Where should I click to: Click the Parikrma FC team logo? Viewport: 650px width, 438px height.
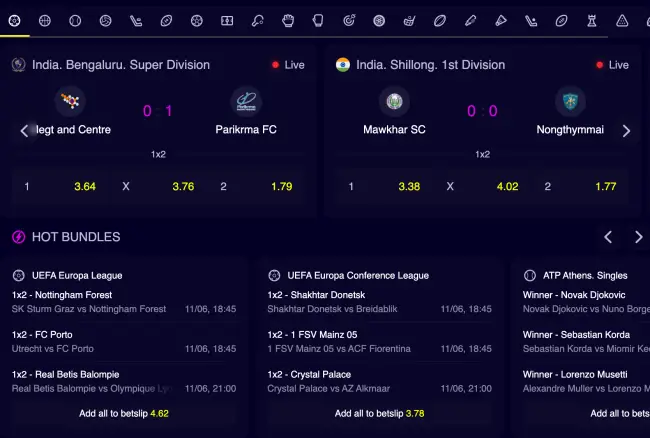246,101
